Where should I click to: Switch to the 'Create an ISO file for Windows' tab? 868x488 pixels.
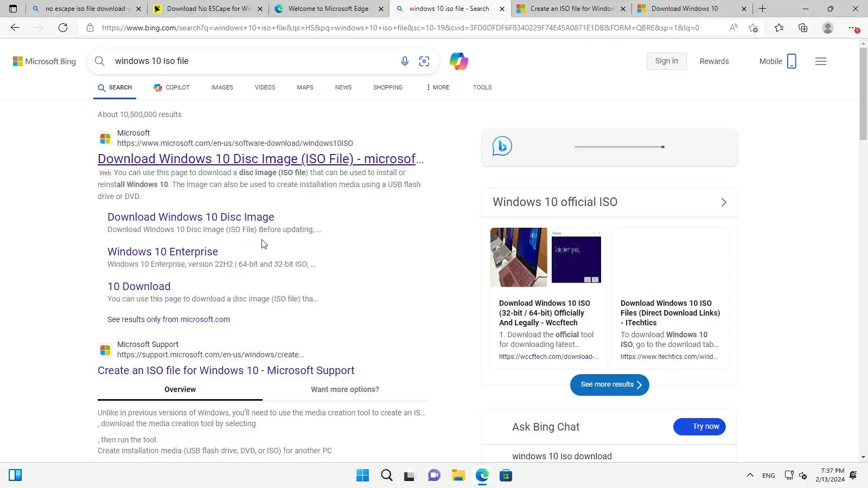571,9
